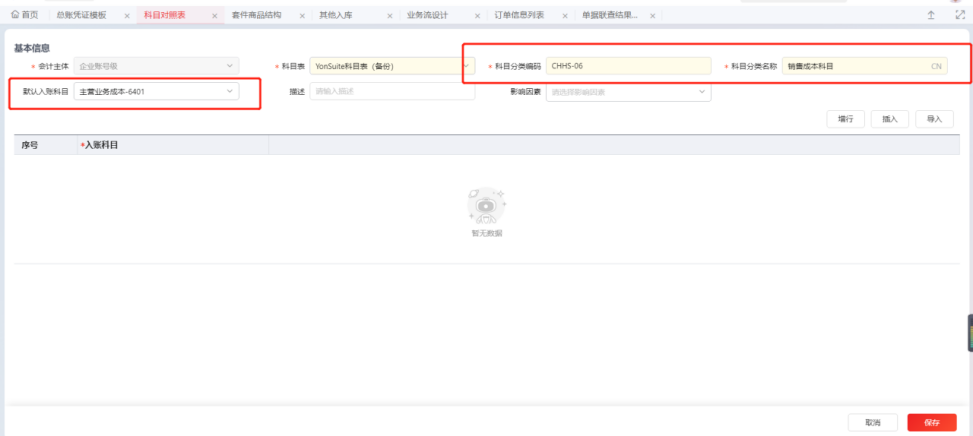Open the 单据联查结果 tab
The width and height of the screenshot is (973, 436).
(609, 15)
